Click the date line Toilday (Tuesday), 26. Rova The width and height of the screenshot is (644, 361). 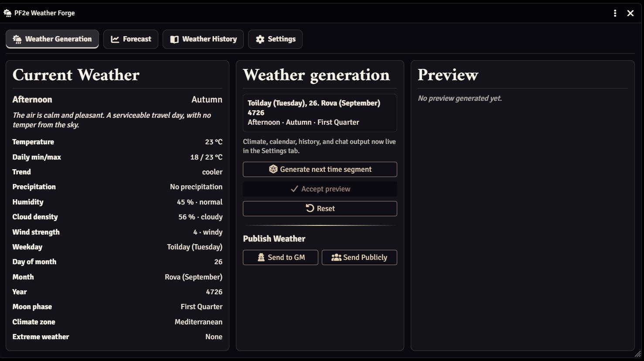click(x=314, y=108)
